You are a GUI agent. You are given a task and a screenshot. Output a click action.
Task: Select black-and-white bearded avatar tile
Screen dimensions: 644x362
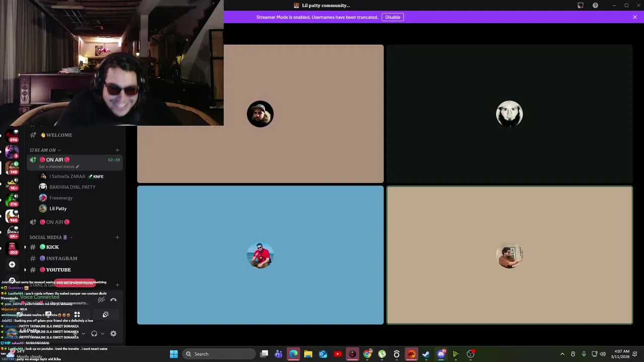(509, 114)
